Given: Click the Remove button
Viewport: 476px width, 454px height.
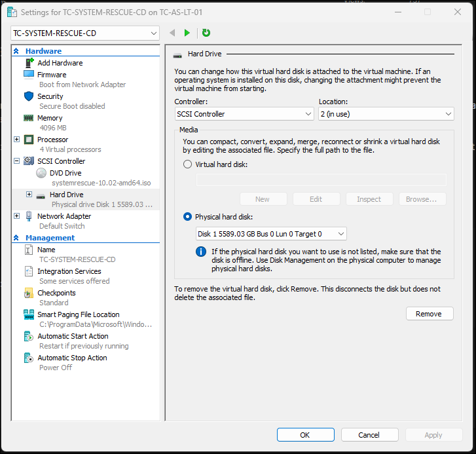Looking at the screenshot, I should (x=430, y=314).
